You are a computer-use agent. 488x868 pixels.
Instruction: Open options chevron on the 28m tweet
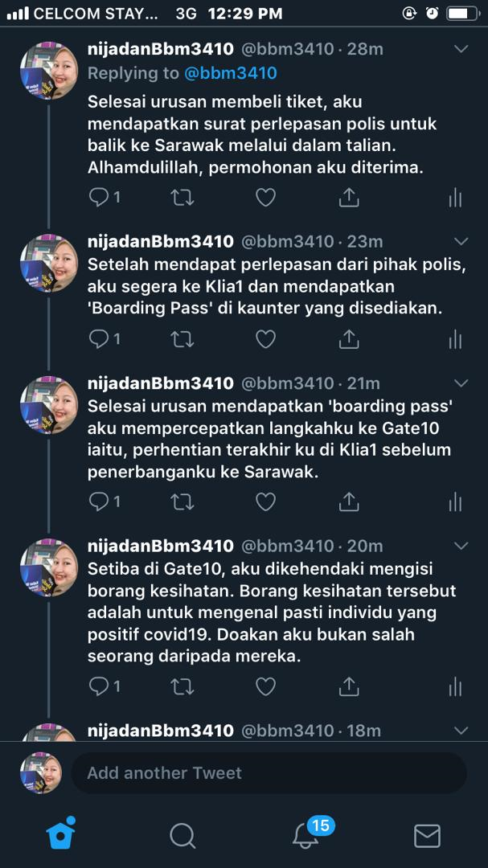(x=461, y=49)
